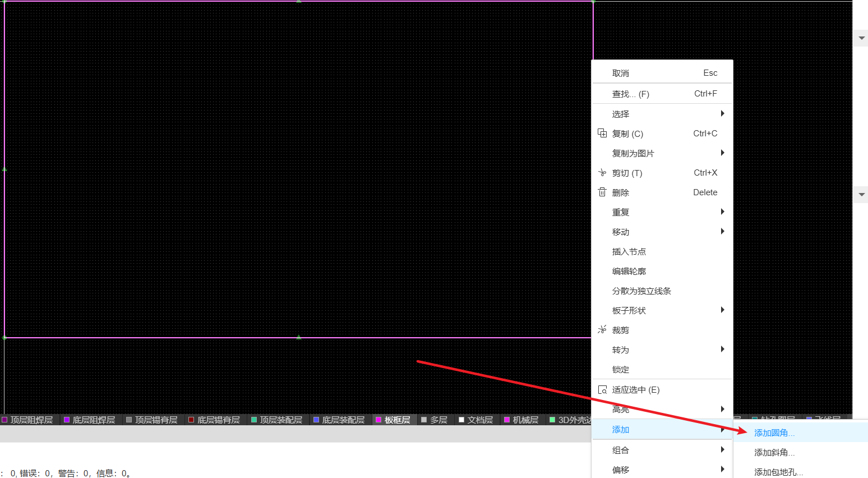This screenshot has width=868, height=478.
Task: Expand the 偏移 submenu arrow
Action: coord(723,469)
